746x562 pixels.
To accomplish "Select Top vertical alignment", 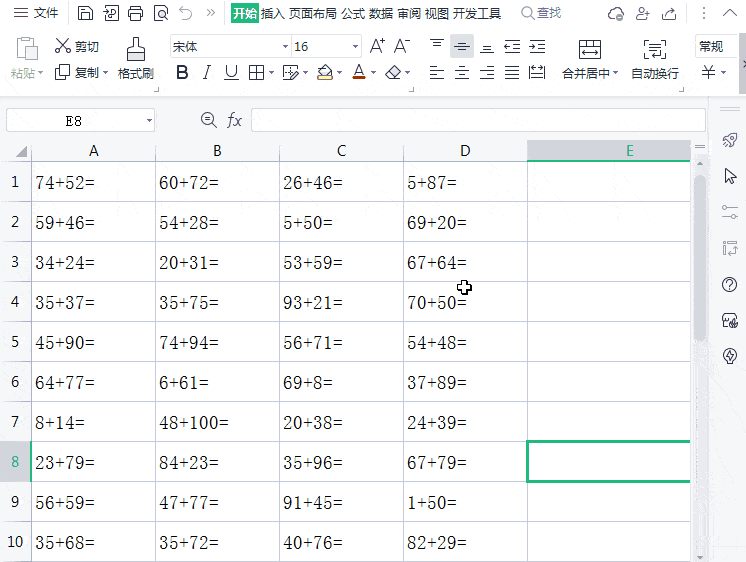I will tap(437, 44).
